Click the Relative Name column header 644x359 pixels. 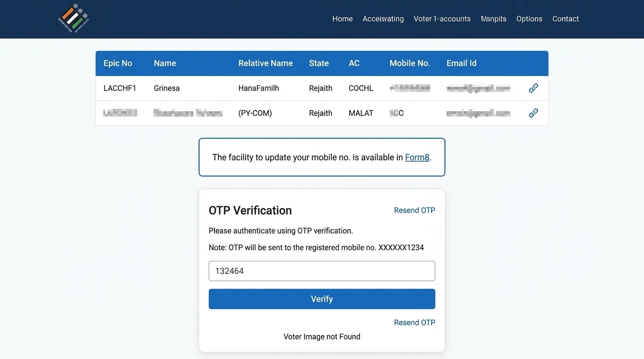point(265,63)
